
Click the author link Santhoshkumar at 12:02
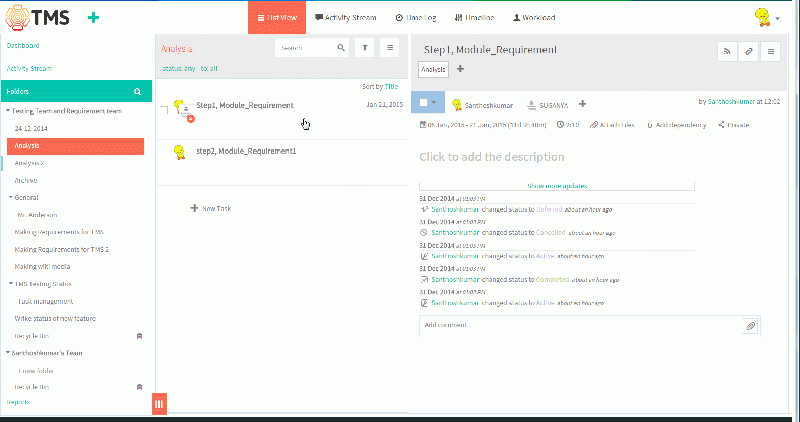click(731, 102)
